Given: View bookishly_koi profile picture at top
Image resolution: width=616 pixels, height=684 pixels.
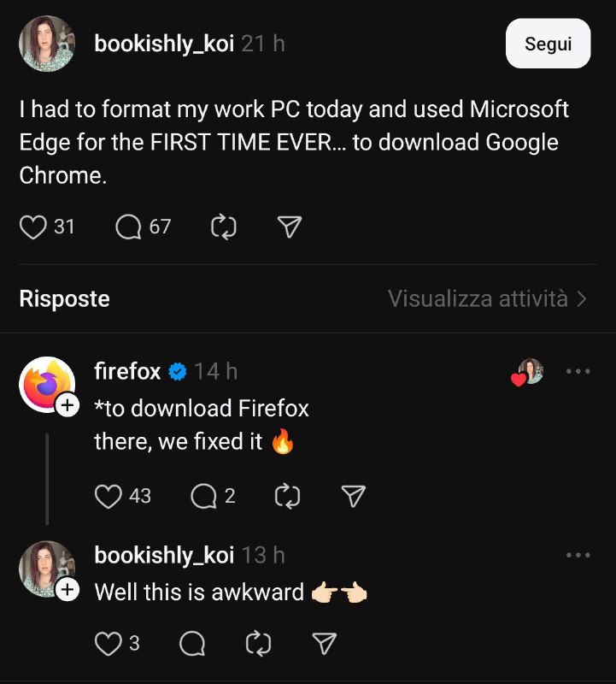Looking at the screenshot, I should coord(47,44).
